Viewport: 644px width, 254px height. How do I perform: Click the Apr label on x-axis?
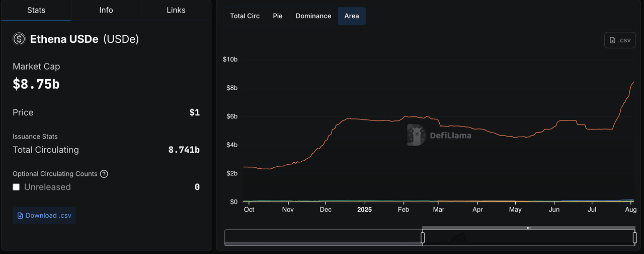click(x=477, y=209)
